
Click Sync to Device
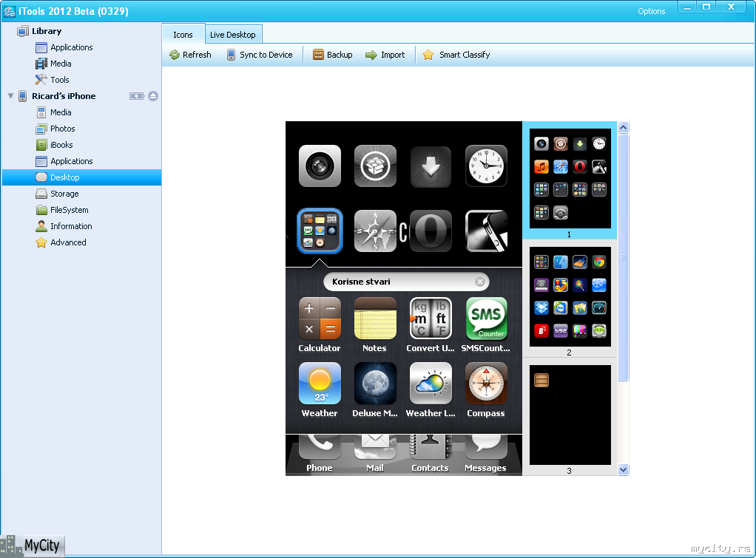[x=260, y=55]
